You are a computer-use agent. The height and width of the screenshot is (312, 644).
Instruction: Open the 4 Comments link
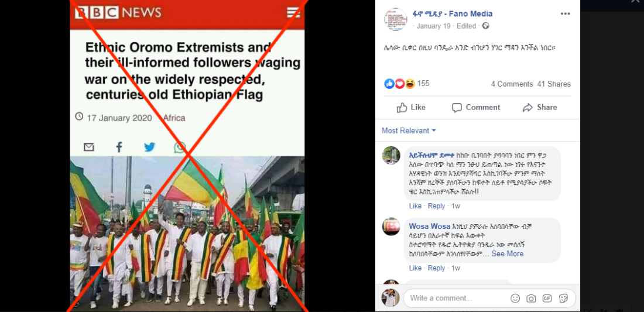[512, 84]
